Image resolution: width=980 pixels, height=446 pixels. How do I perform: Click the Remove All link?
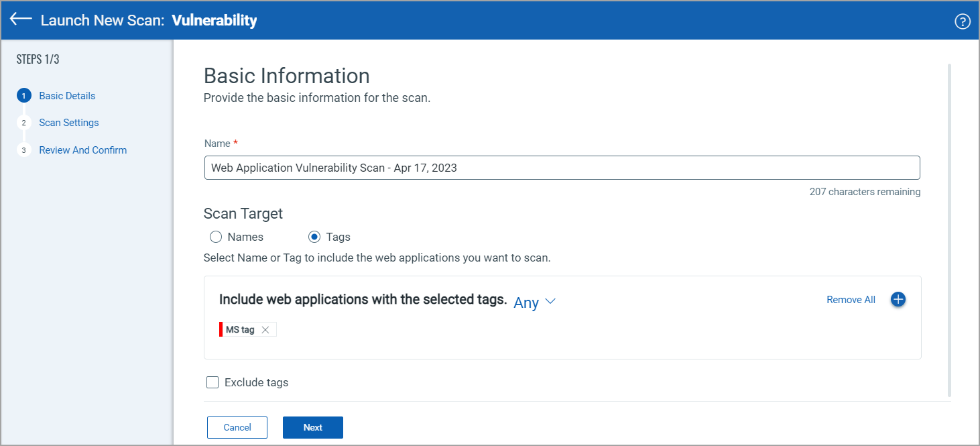(851, 300)
